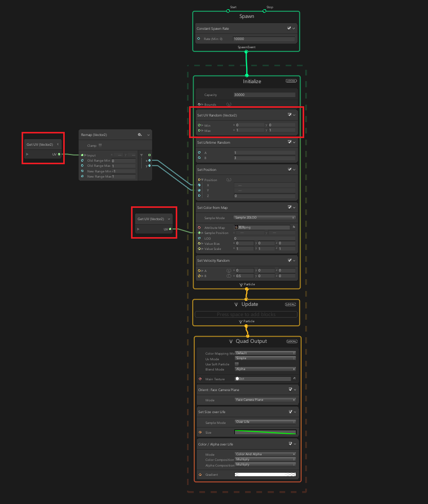Screen dimensions: 428x504
Task: Click the Velocity A space L icon
Action: 229,270
